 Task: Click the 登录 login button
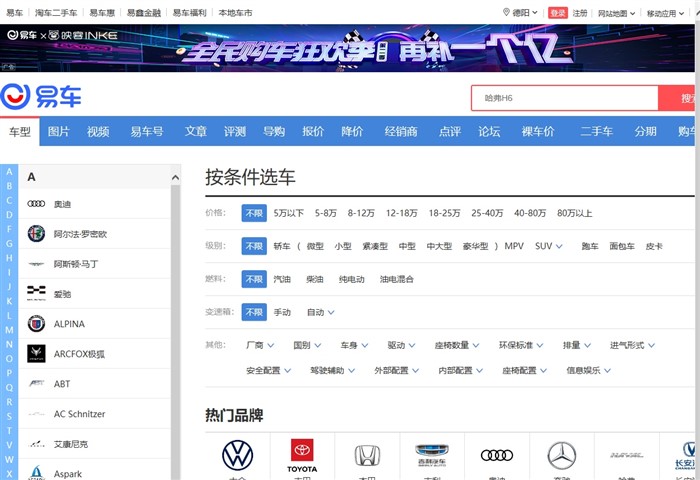(x=558, y=13)
